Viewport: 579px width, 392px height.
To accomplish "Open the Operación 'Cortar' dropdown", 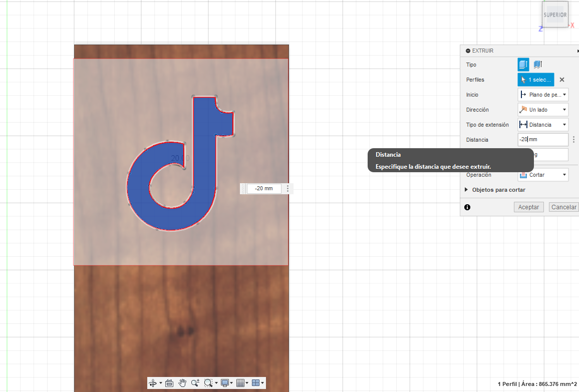I will click(x=543, y=175).
